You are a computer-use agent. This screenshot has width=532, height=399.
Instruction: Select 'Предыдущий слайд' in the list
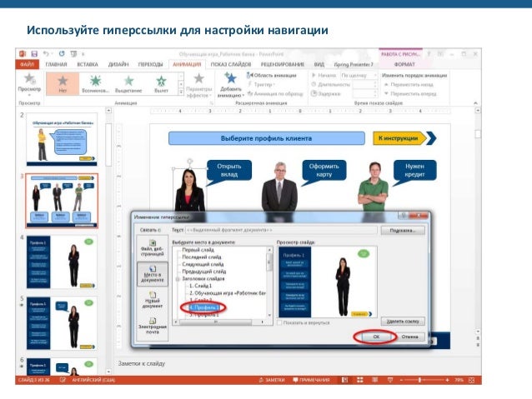[204, 272]
